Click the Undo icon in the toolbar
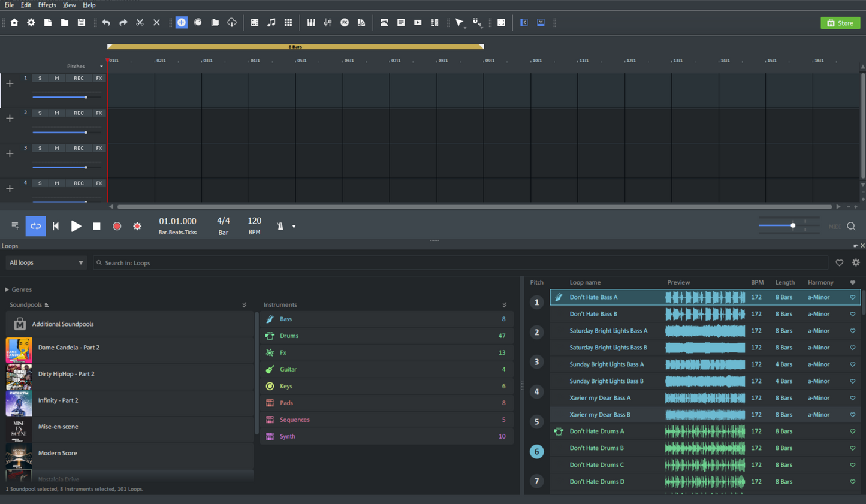866x504 pixels. 106,22
